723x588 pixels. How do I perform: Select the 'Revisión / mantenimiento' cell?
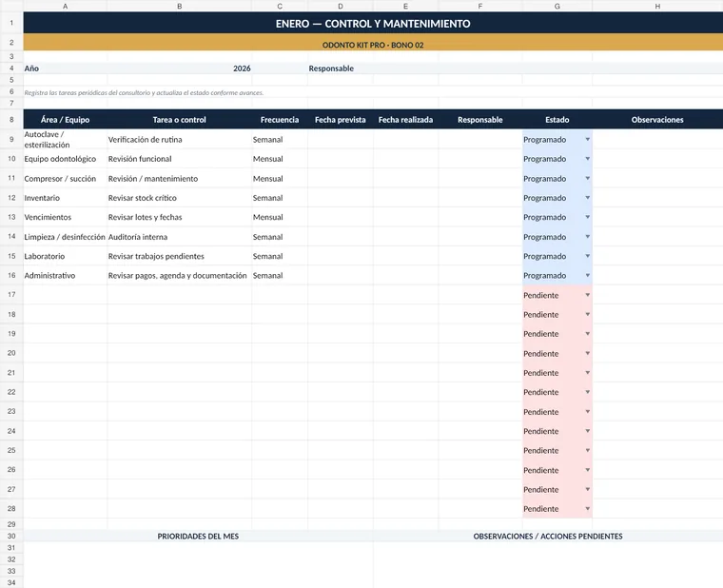180,179
